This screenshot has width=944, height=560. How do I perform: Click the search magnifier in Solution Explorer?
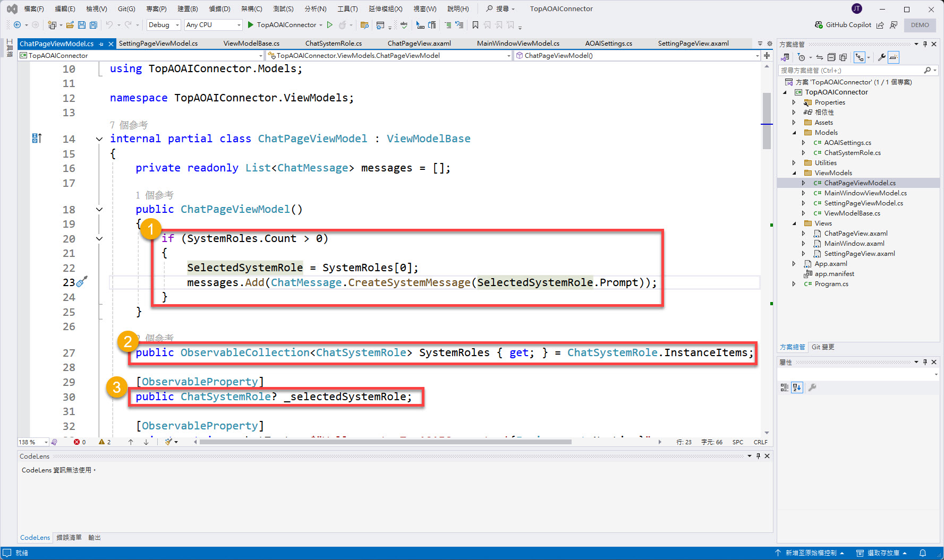coord(928,70)
